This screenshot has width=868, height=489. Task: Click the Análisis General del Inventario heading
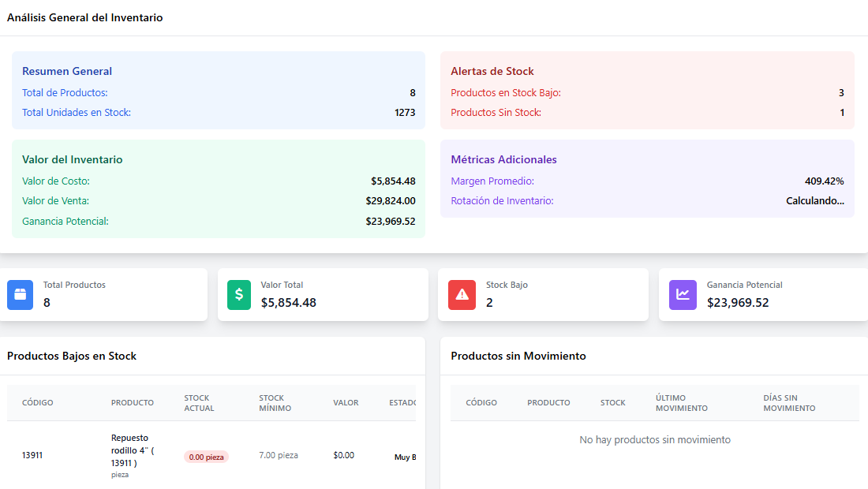pos(84,17)
